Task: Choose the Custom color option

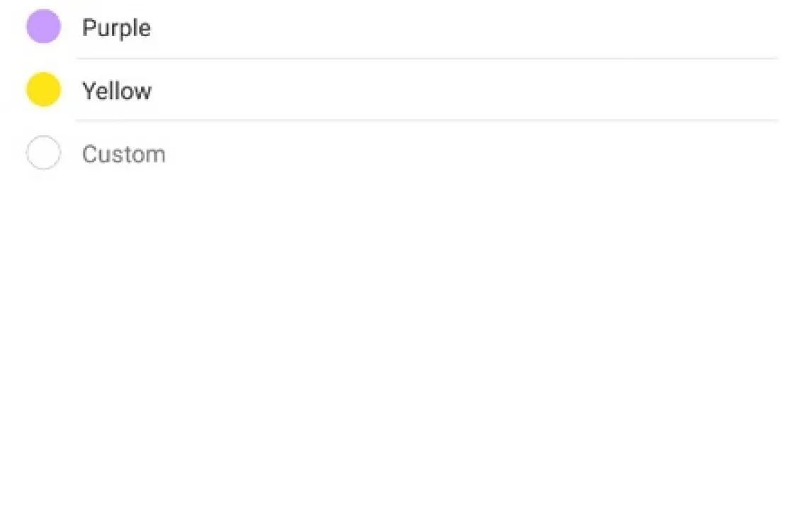Action: pyautogui.click(x=123, y=154)
